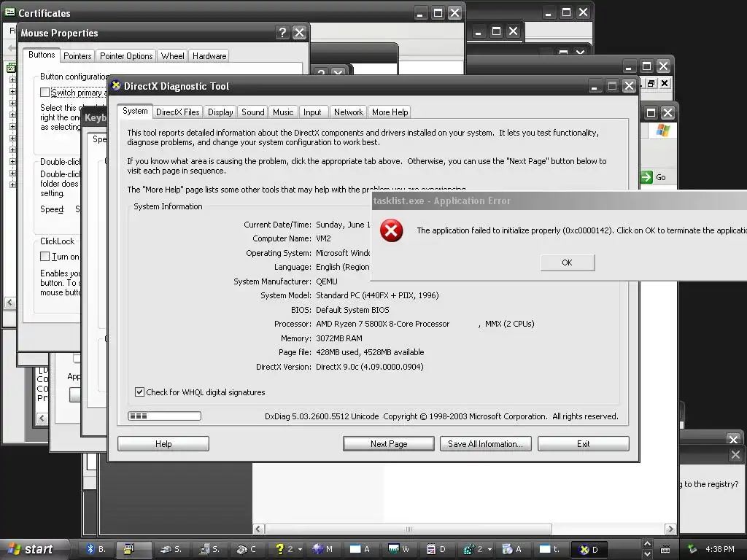The height and width of the screenshot is (560, 747).
Task: Click OK in the tasklist.exe error dialog
Action: point(567,262)
